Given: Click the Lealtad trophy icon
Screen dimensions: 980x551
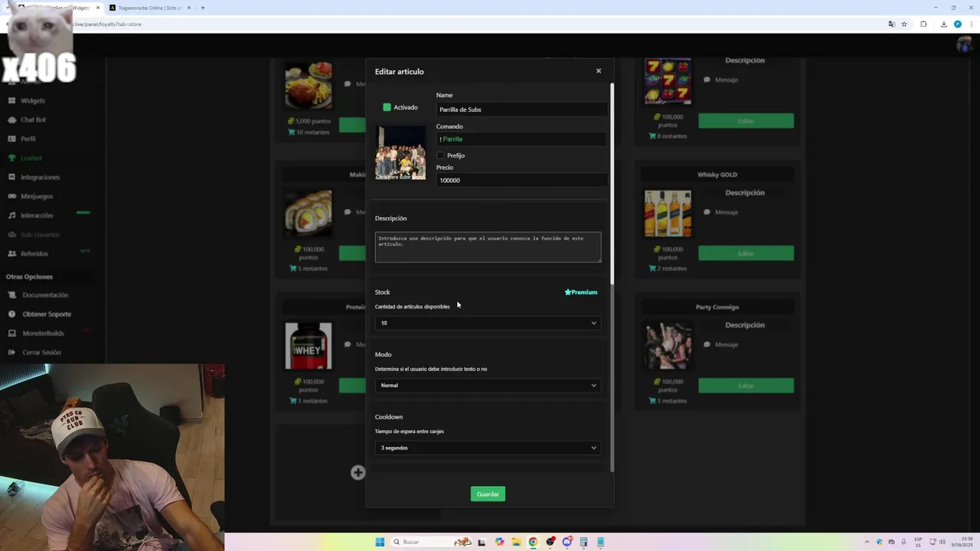Looking at the screenshot, I should pyautogui.click(x=12, y=158).
